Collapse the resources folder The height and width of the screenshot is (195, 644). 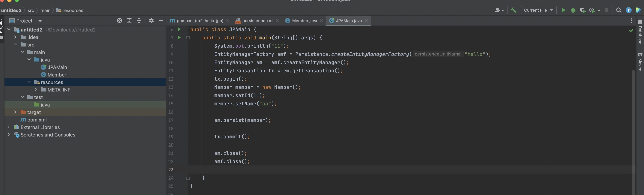(29, 82)
